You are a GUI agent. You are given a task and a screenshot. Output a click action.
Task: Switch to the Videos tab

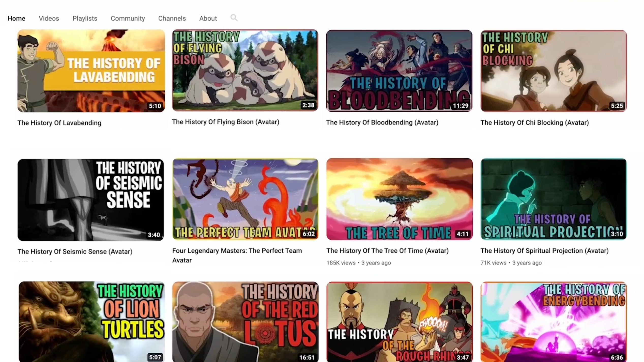(49, 19)
